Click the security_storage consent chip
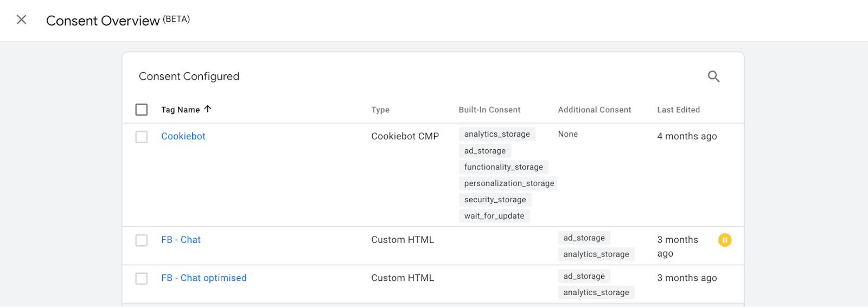868x307 pixels. click(x=495, y=200)
